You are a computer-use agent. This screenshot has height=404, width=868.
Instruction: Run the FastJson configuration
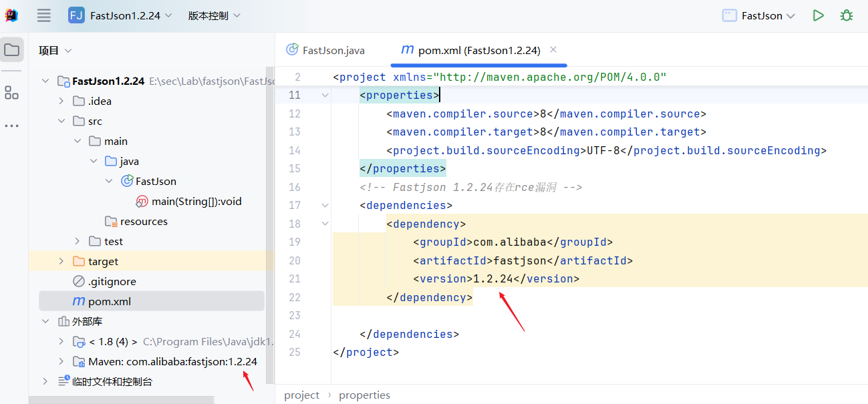tap(818, 15)
